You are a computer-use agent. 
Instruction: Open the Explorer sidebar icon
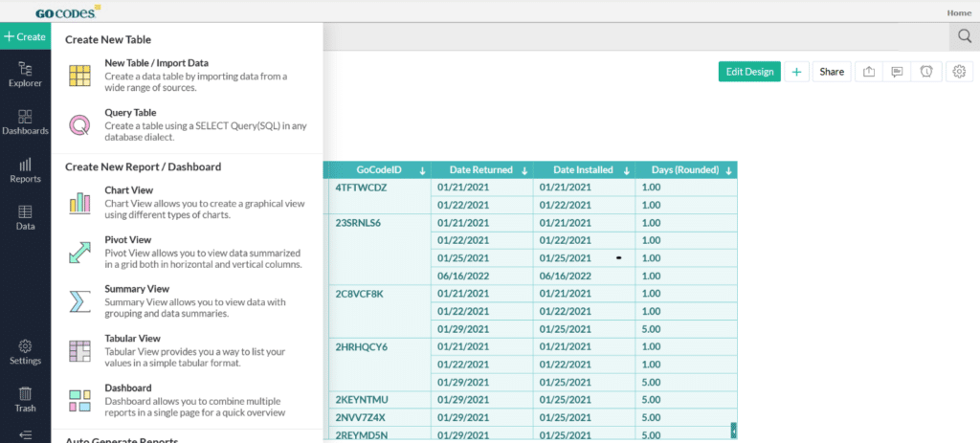(x=25, y=74)
